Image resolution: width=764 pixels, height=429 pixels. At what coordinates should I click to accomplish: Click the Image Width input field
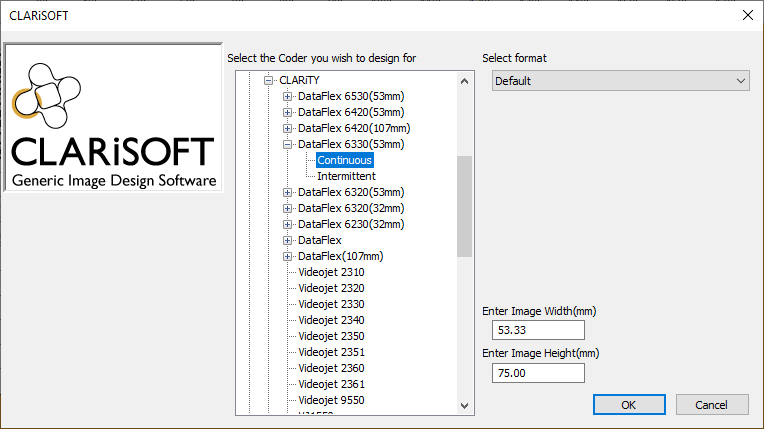[x=538, y=330]
